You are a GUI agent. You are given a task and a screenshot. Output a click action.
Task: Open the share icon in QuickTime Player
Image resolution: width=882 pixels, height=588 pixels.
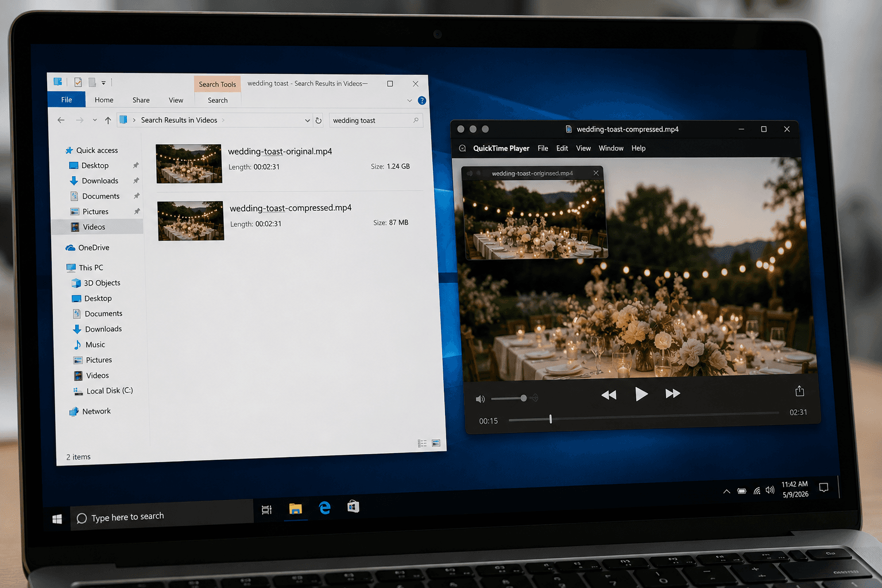(x=799, y=391)
